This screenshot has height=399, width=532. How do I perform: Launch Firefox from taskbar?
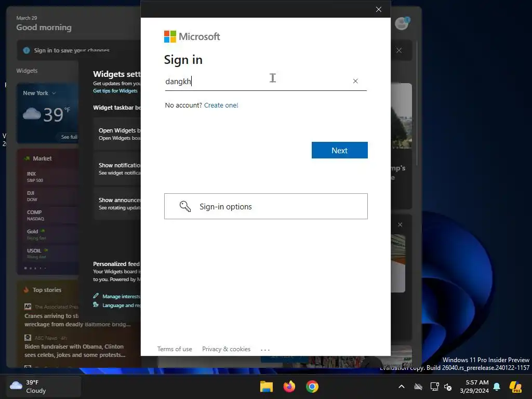click(289, 387)
